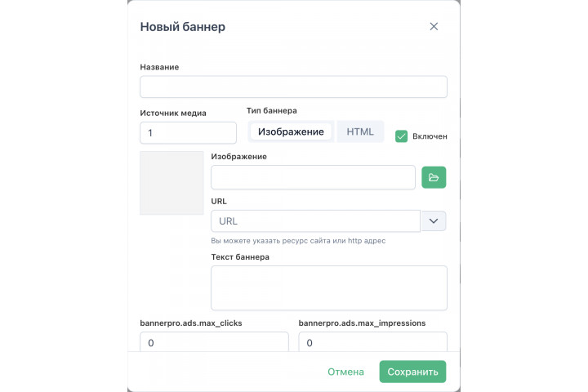Click the Включен label text
This screenshot has height=392, width=588.
point(430,136)
